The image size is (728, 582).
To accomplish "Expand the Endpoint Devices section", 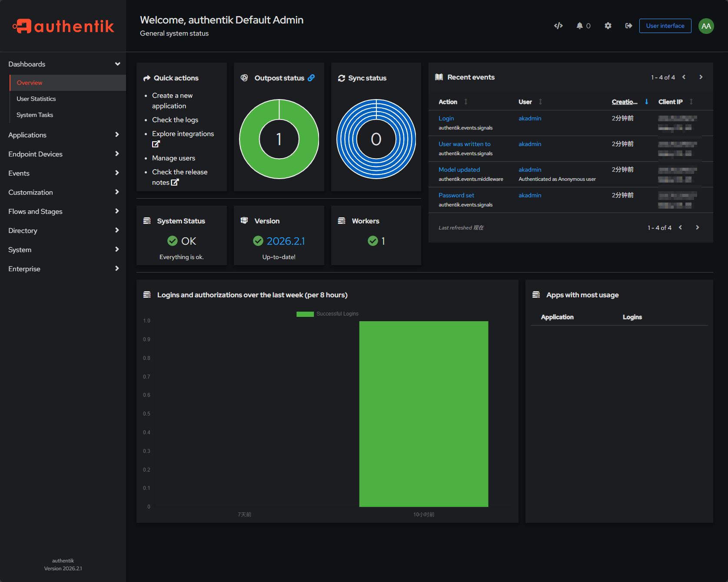I will [x=63, y=154].
